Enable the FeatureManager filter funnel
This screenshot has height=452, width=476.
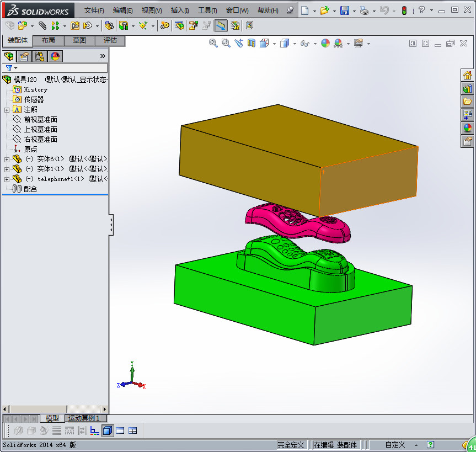coord(9,67)
